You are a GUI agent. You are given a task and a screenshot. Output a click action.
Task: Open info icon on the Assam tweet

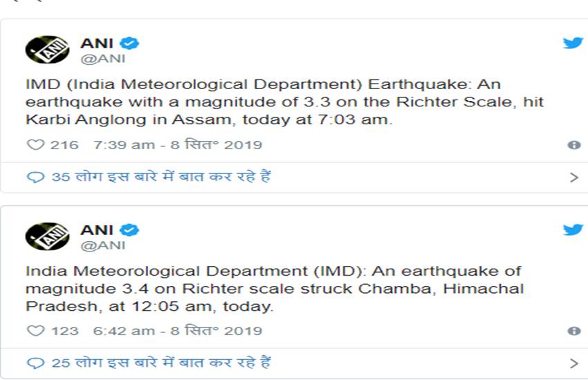573,145
